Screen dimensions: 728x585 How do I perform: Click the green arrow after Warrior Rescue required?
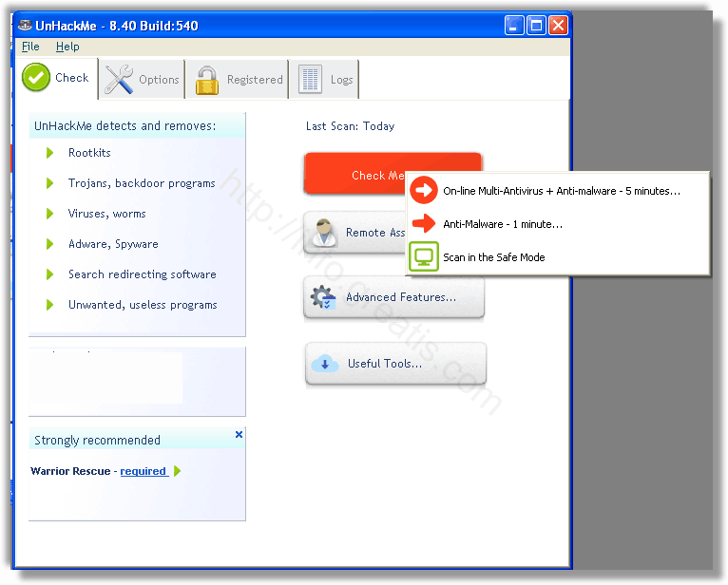177,471
